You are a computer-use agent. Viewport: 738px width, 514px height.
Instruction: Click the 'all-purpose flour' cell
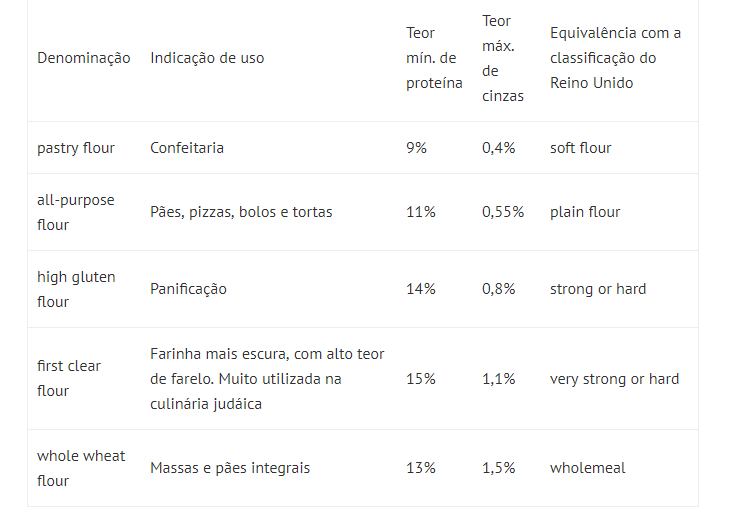76,212
